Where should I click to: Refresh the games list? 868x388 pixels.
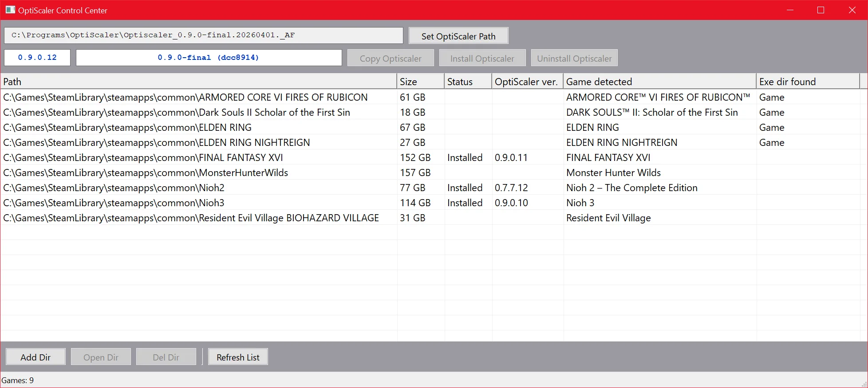click(238, 357)
